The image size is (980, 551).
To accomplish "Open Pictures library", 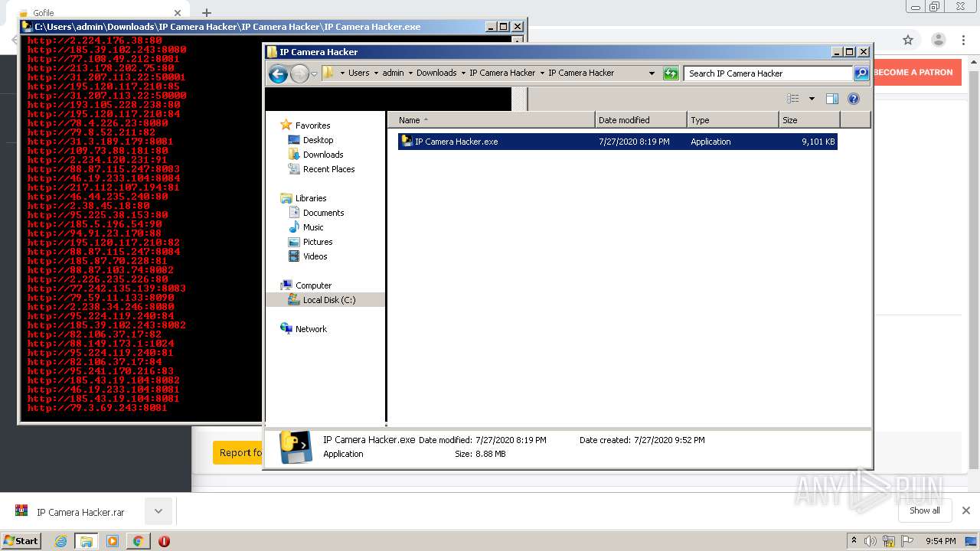I will point(317,242).
